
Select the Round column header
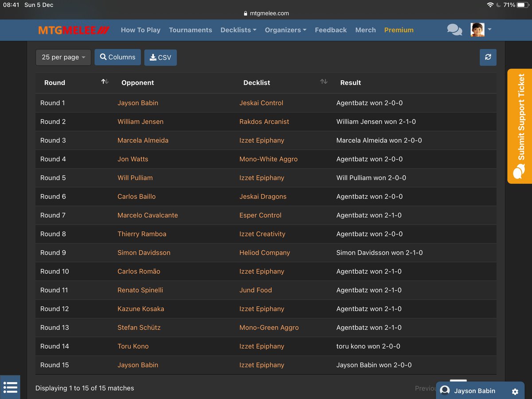coord(55,82)
